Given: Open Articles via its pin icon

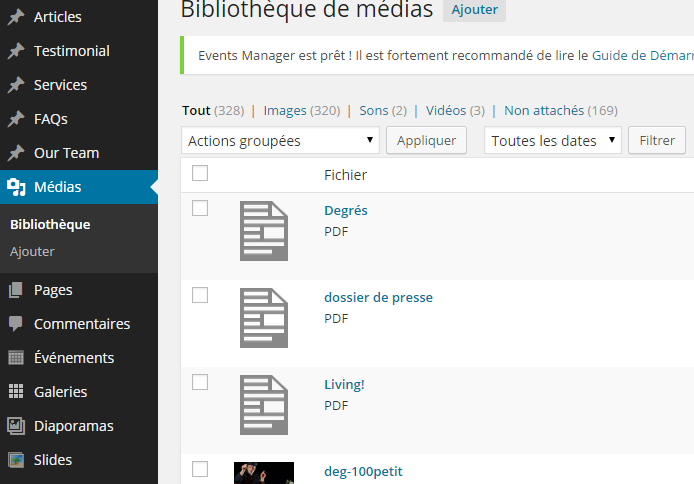Looking at the screenshot, I should [x=16, y=17].
